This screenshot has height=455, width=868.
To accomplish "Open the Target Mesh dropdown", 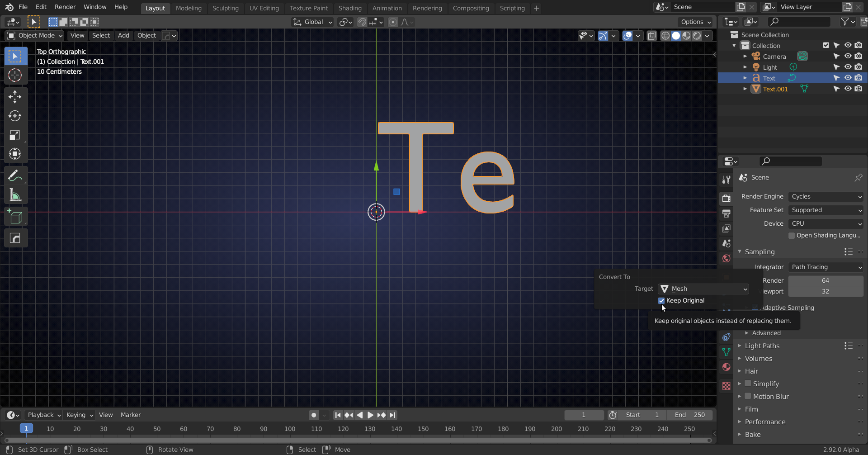I will pos(703,289).
